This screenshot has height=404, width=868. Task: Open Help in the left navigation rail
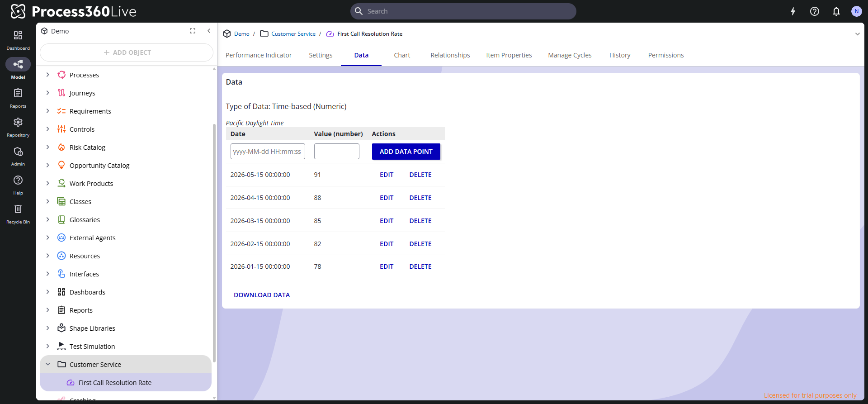click(x=18, y=185)
